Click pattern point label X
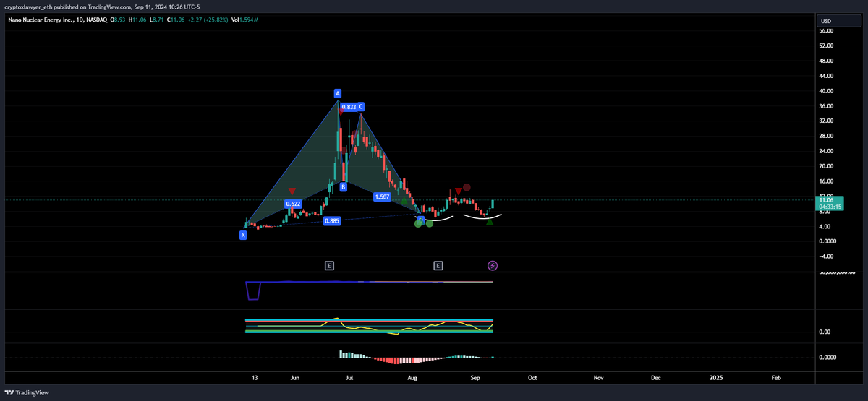Image resolution: width=868 pixels, height=401 pixels. [243, 235]
